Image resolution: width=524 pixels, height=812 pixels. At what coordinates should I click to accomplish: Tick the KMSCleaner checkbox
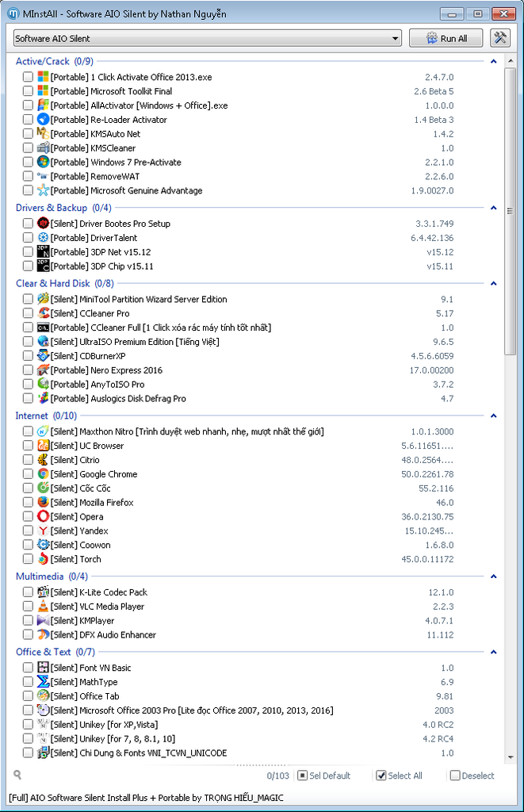[x=28, y=148]
